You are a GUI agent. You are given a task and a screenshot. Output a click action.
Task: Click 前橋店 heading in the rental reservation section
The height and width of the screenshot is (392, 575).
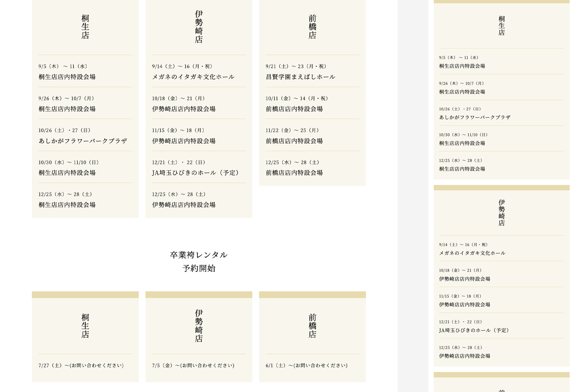(312, 326)
